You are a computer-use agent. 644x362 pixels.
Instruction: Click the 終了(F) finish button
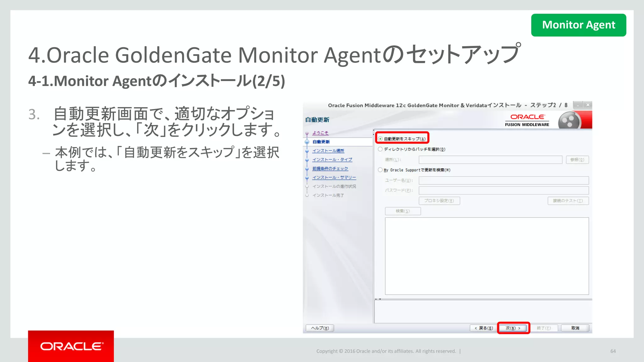click(x=544, y=328)
